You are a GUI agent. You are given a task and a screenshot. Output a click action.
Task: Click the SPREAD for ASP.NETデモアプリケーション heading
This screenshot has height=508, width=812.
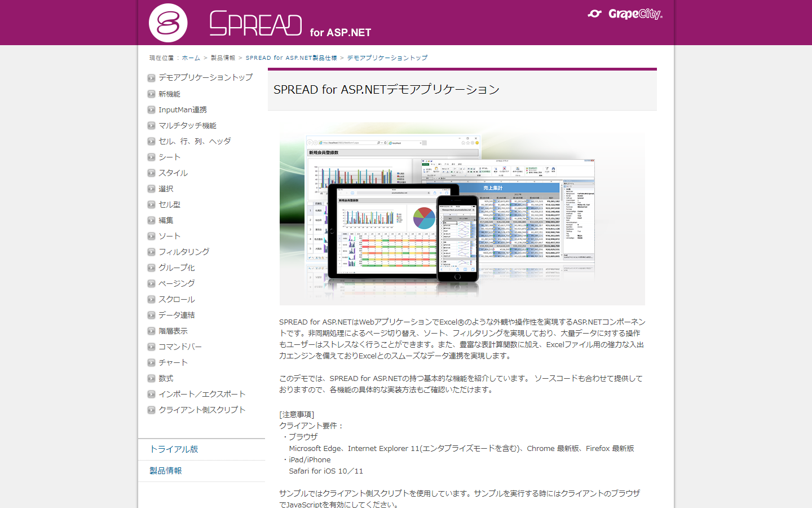[387, 89]
